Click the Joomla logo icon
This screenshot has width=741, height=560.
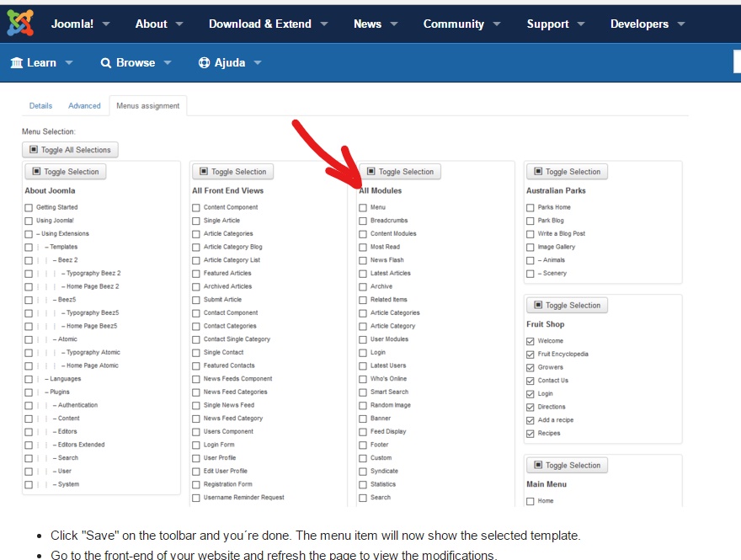coord(20,23)
